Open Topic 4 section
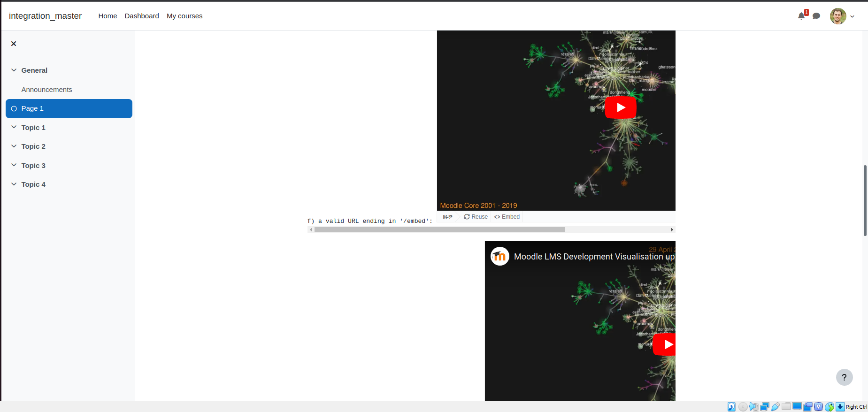868x412 pixels. (x=33, y=184)
